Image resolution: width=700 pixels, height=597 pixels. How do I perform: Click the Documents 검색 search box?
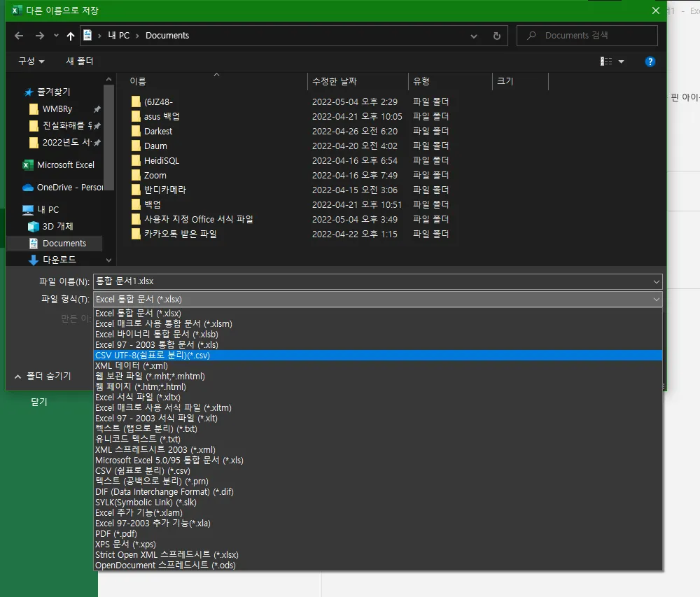click(x=587, y=36)
